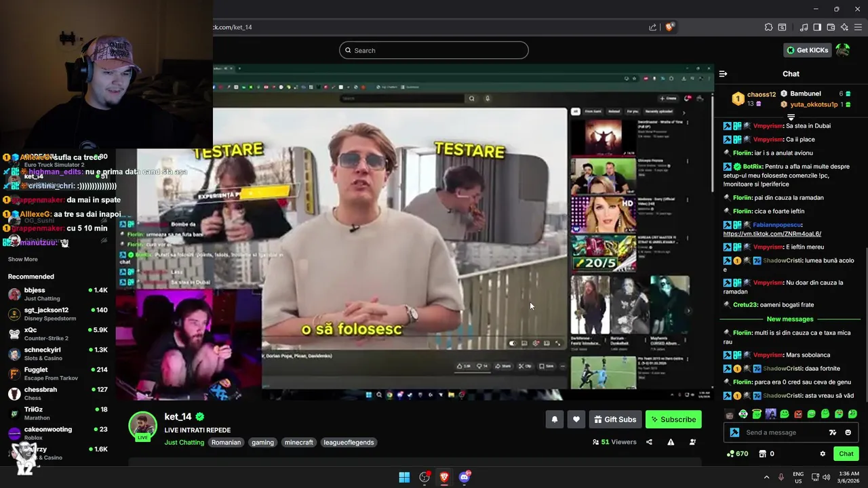Toggle the browser sidebar panel icon
868x488 pixels.
[817, 27]
